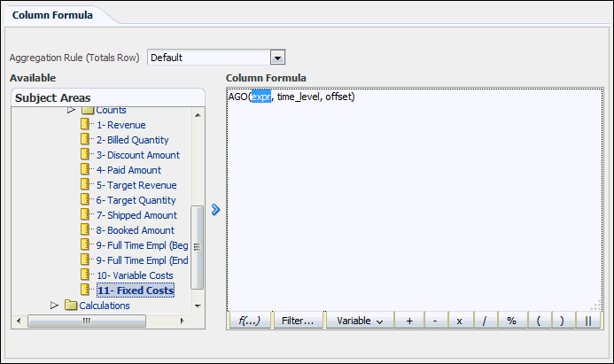Open the Variable dropdown menu
The height and width of the screenshot is (364, 614).
pos(360,321)
